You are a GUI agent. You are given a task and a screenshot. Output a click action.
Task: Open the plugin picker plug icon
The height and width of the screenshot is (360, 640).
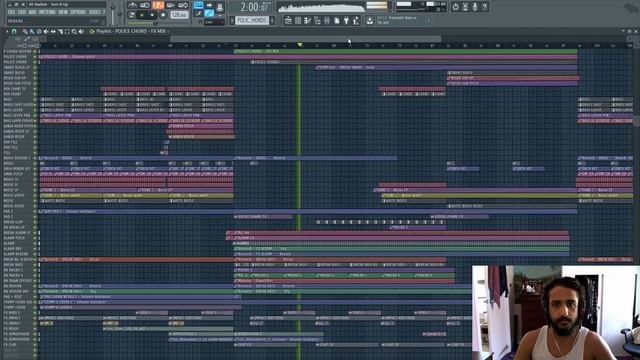click(x=346, y=20)
